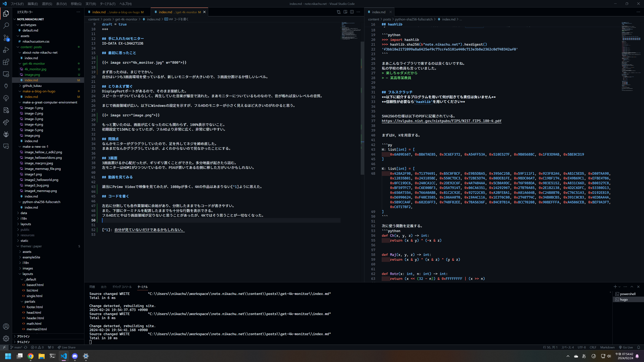Collapse the get-4k-monitor folder
Viewport: 644px width, 362px height.
(x=34, y=63)
